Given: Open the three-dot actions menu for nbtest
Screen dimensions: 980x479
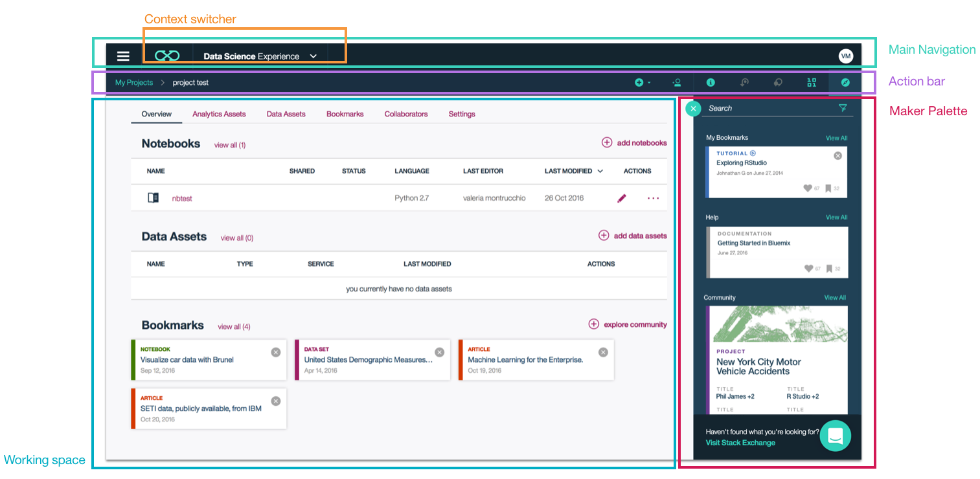Looking at the screenshot, I should 653,199.
